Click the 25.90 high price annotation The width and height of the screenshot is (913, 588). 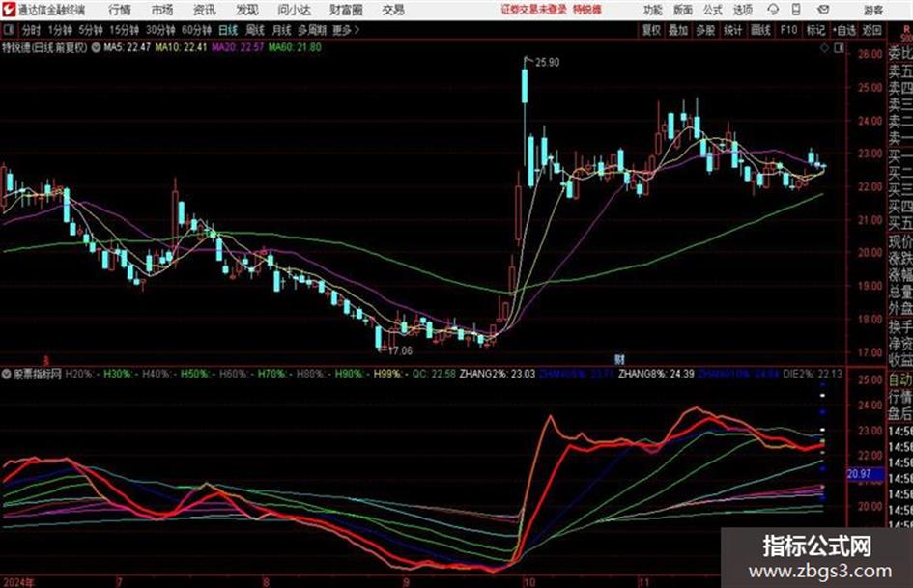548,63
